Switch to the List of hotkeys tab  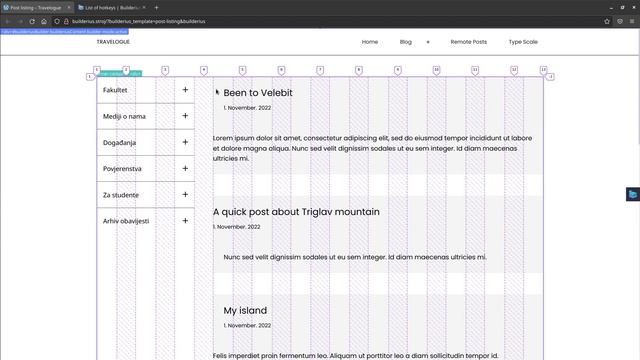pos(112,7)
